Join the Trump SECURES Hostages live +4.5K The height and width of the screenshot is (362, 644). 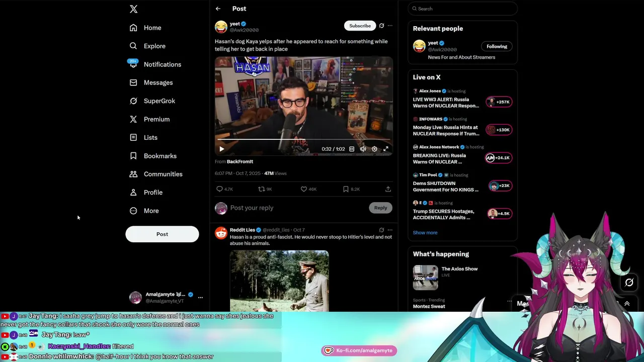tap(499, 214)
